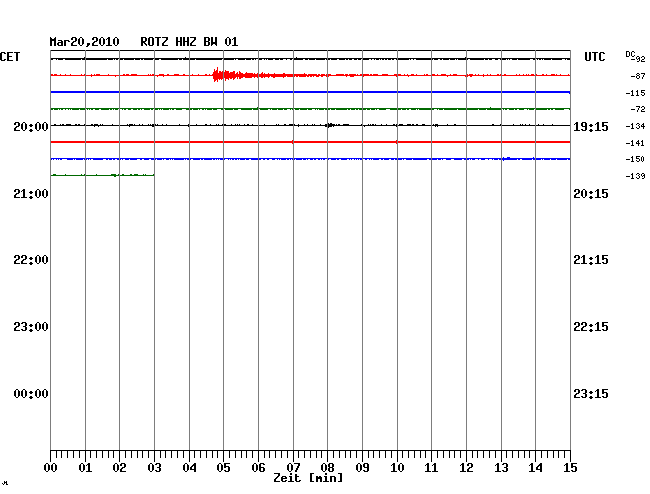The image size is (650, 494).
Task: Click the 21:00 CET time label
Action: 31,194
